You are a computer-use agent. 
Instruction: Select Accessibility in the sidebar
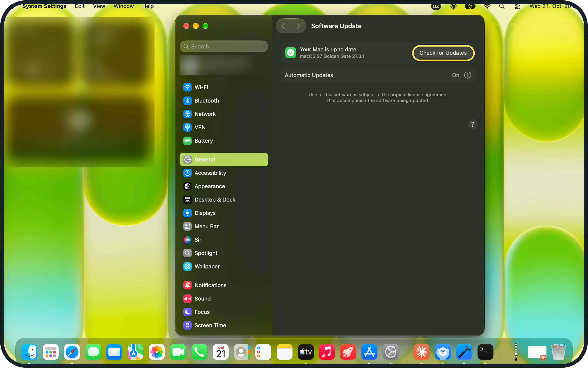coord(224,173)
